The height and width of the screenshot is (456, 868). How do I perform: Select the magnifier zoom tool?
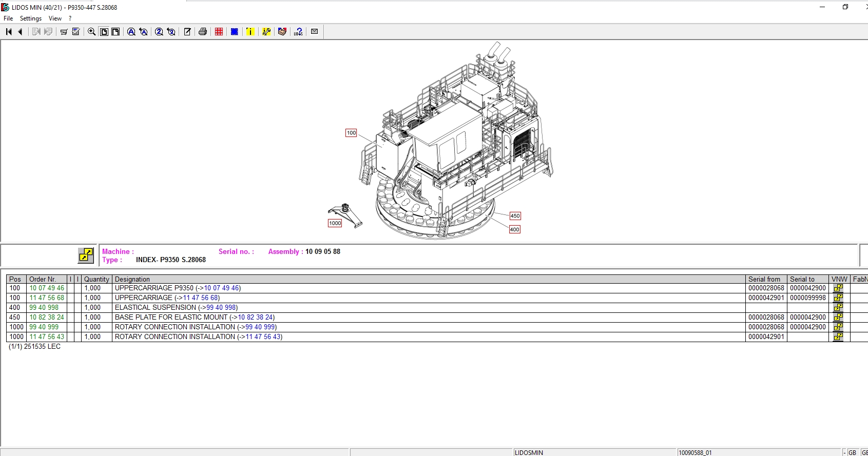pos(92,32)
